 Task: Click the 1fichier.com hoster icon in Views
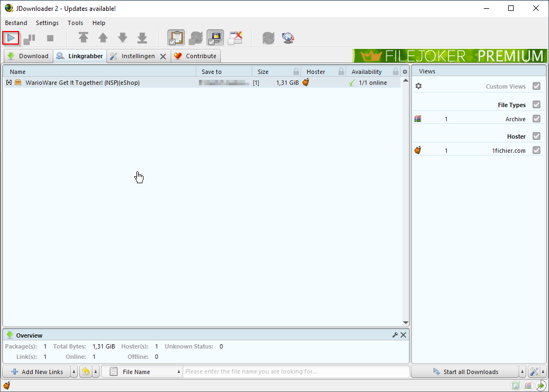[x=417, y=150]
